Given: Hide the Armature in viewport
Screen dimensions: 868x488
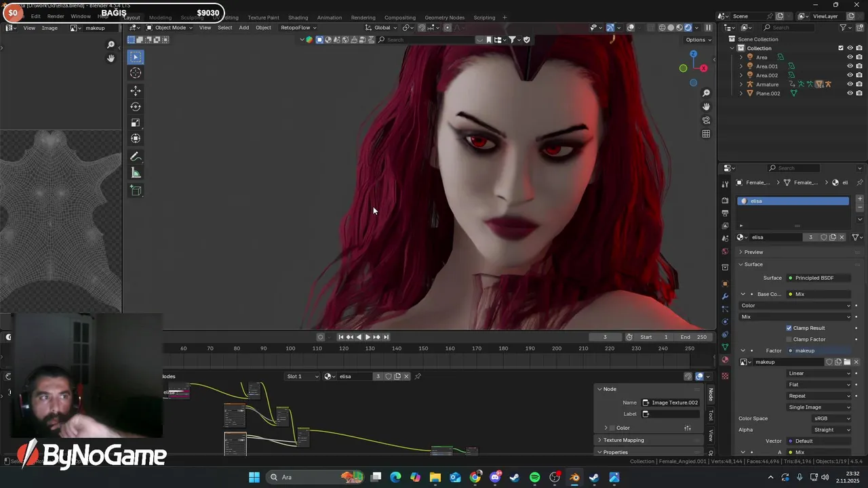Looking at the screenshot, I should [850, 84].
